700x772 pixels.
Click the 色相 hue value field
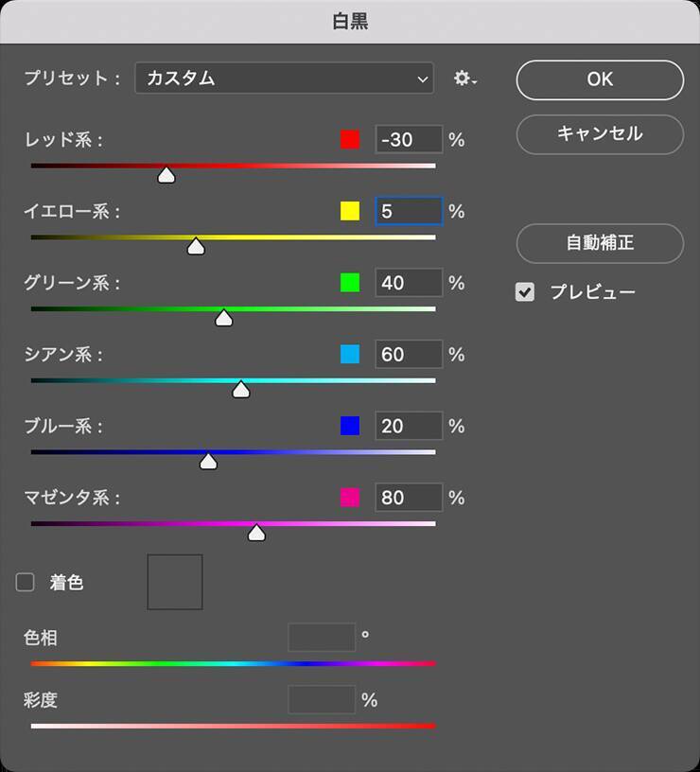322,638
